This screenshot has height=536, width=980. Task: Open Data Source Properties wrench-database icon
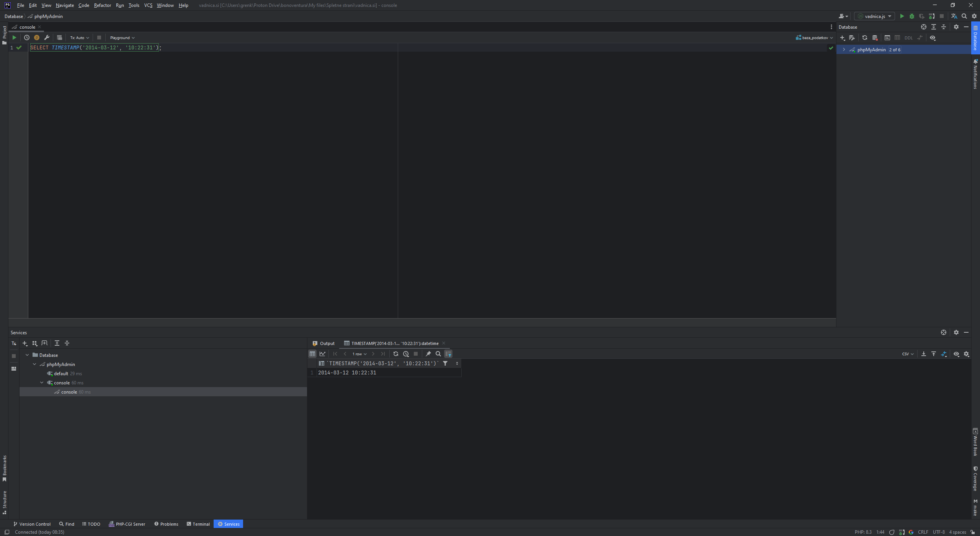852,38
